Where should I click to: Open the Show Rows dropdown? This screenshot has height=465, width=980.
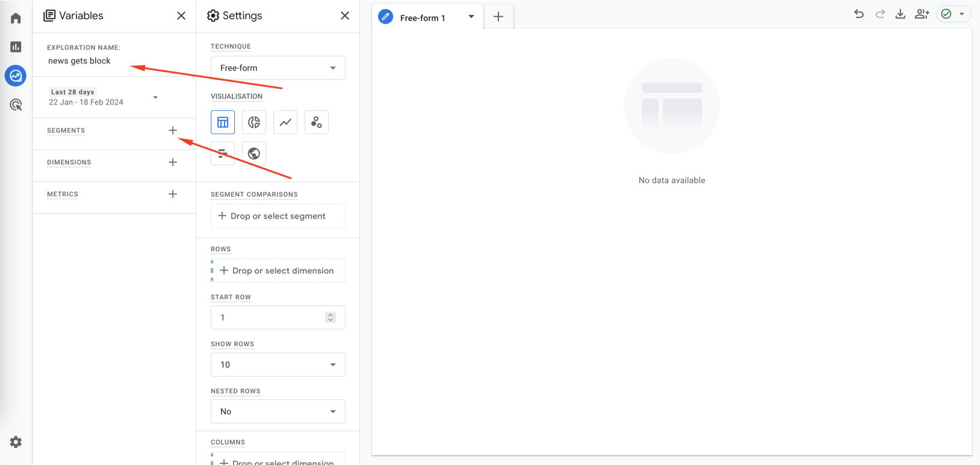(x=278, y=365)
